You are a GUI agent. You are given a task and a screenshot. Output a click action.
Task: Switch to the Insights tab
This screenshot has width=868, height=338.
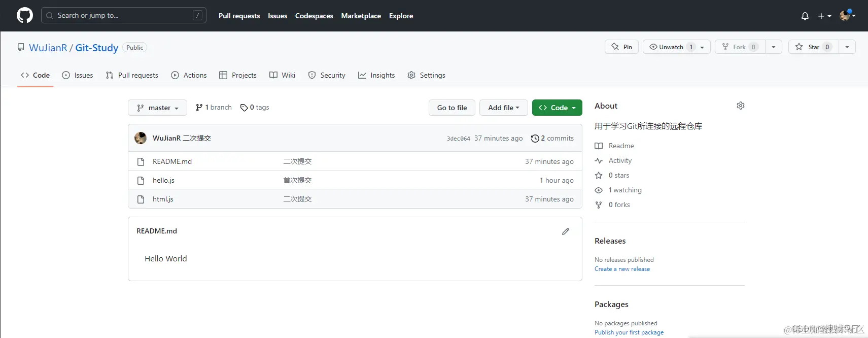(x=376, y=75)
